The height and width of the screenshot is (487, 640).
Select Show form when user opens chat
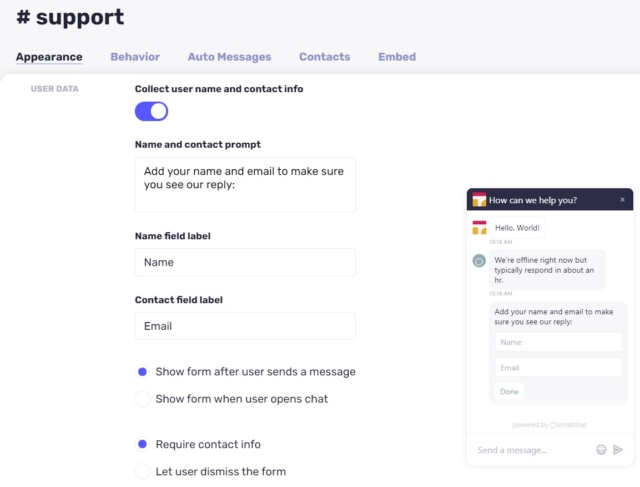tap(142, 399)
